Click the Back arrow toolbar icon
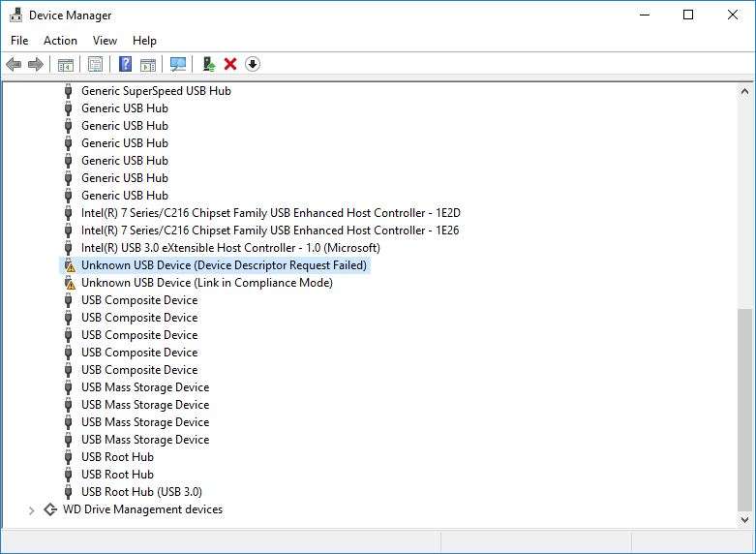Viewport: 756px width, 554px height. [14, 64]
